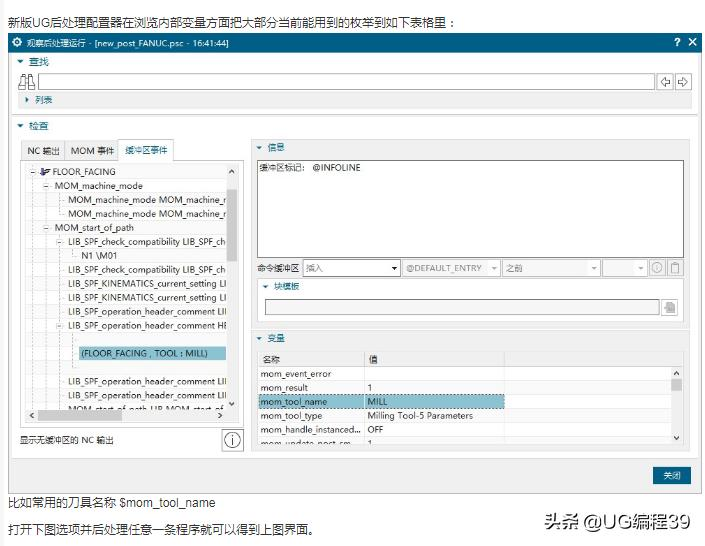
Task: Collapse the 块模板 section
Action: point(266,286)
